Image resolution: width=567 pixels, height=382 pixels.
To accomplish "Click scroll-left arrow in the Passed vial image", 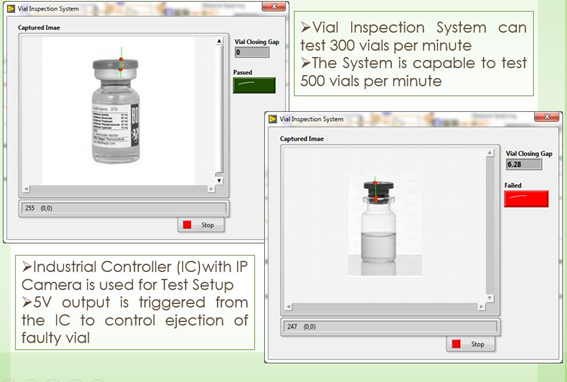I will point(26,189).
